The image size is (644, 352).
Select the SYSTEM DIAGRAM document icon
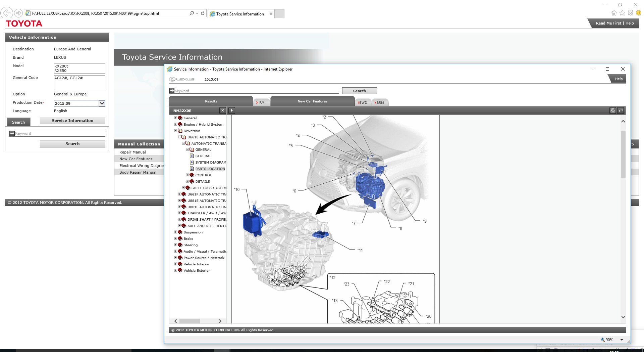(192, 162)
